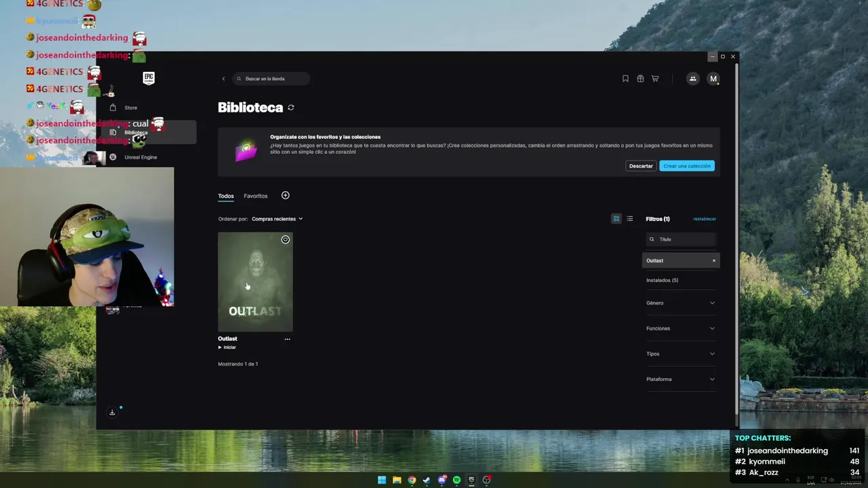Add a new collection with plus icon
This screenshot has height=488, width=868.
click(285, 195)
